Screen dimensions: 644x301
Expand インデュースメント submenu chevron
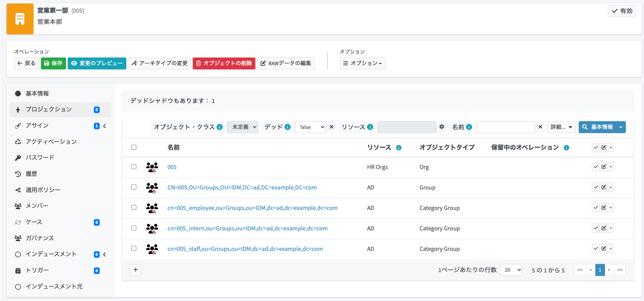pos(105,254)
